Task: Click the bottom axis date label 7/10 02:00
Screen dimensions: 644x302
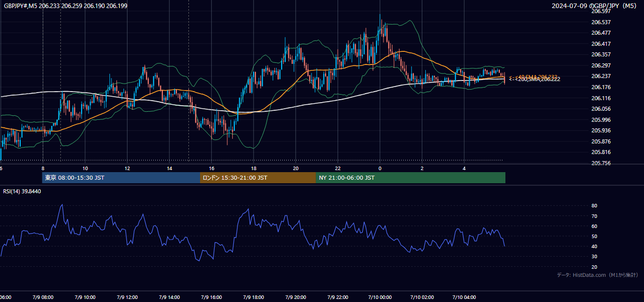Action: click(422, 297)
